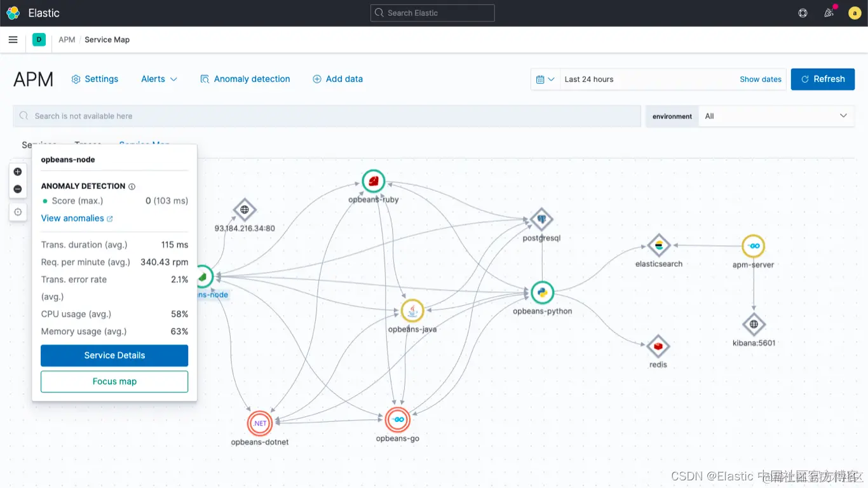Click the error rate 2.1% value
The image size is (868, 488).
(179, 280)
